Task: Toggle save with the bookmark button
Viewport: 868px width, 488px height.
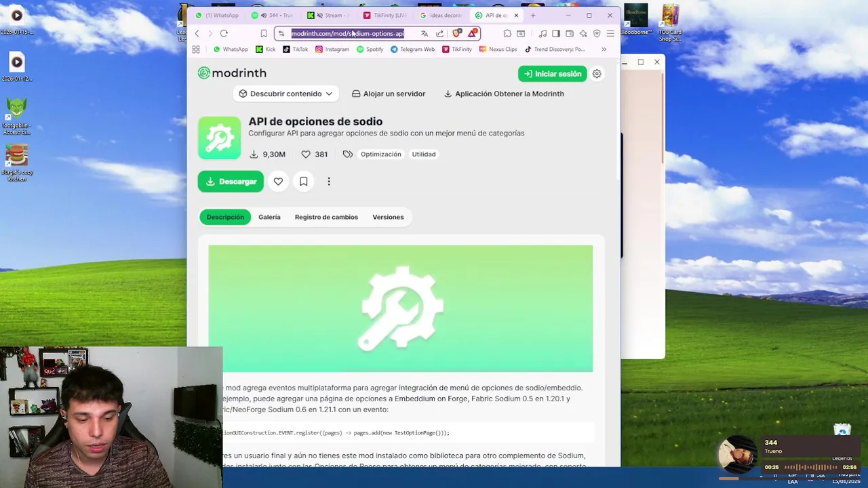Action: point(304,182)
